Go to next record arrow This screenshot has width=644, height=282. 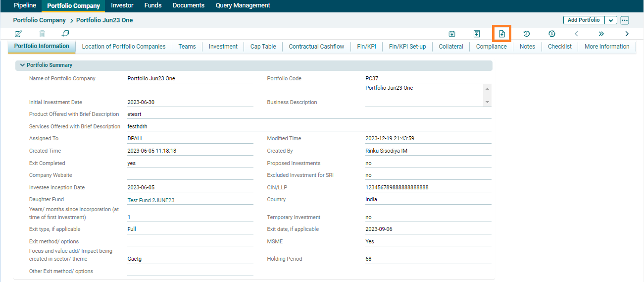[x=627, y=34]
